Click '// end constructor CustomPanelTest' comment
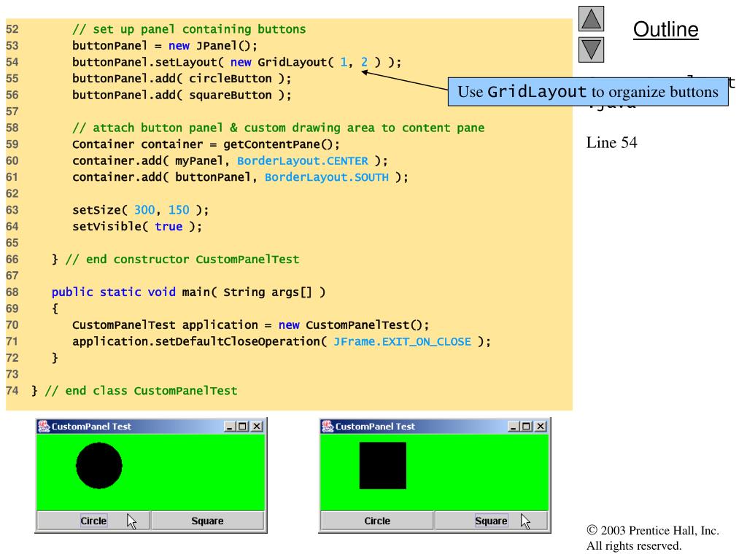Image resolution: width=747 pixels, height=560 pixels. point(182,260)
